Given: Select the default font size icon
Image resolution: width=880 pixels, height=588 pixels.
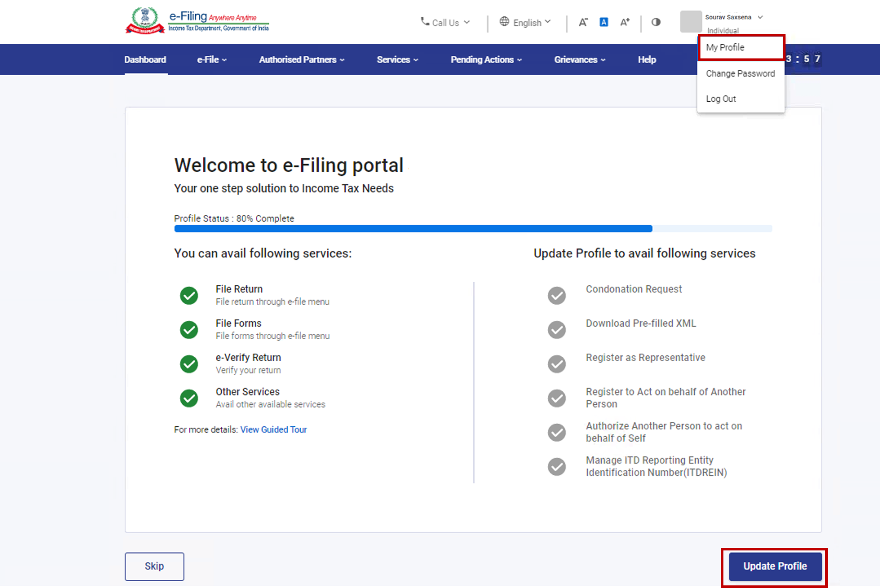Looking at the screenshot, I should tap(604, 22).
